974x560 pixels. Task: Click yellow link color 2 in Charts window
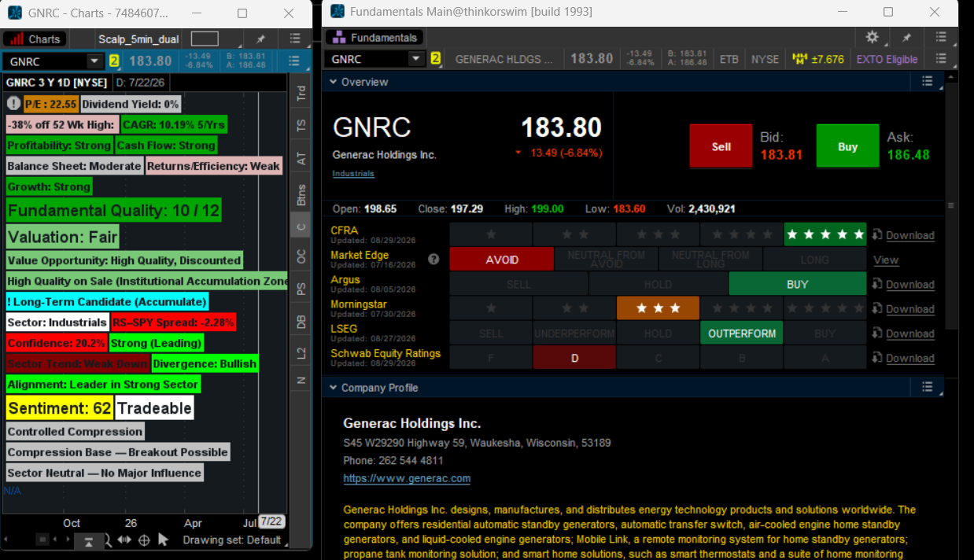point(114,61)
